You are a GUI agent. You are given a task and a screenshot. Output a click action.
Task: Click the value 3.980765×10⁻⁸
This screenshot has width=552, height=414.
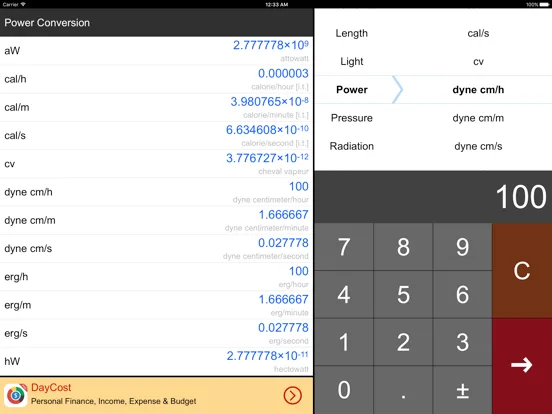point(269,101)
